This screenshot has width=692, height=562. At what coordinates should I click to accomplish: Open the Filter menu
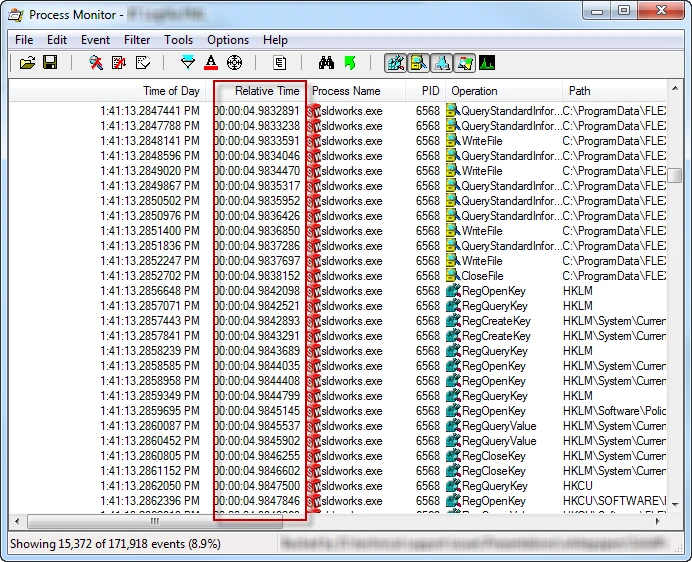coord(137,40)
